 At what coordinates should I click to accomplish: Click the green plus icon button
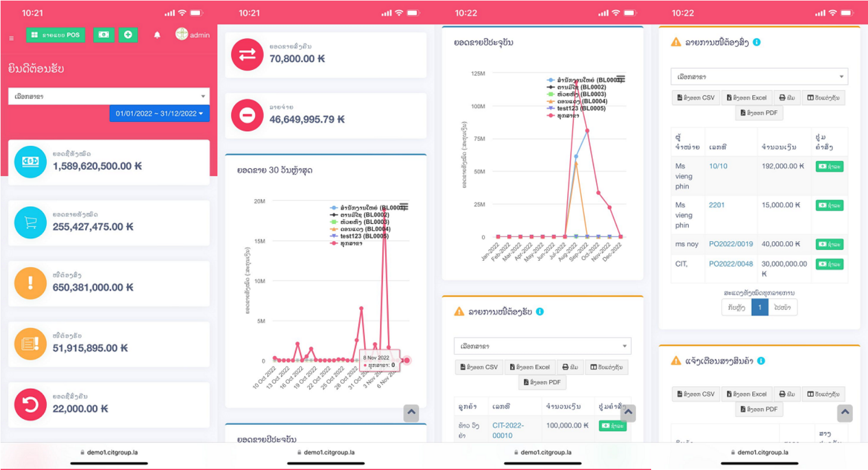click(128, 35)
